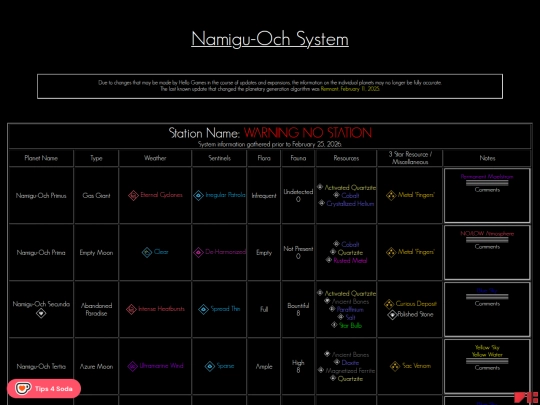Image resolution: width=540 pixels, height=405 pixels.
Task: Click the De-Harmonized sentinel icon
Action: [x=198, y=252]
